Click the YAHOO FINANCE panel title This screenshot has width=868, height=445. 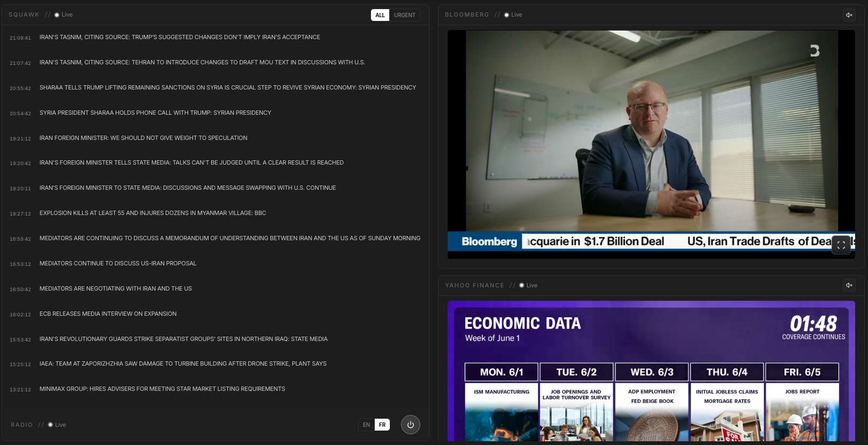point(474,285)
